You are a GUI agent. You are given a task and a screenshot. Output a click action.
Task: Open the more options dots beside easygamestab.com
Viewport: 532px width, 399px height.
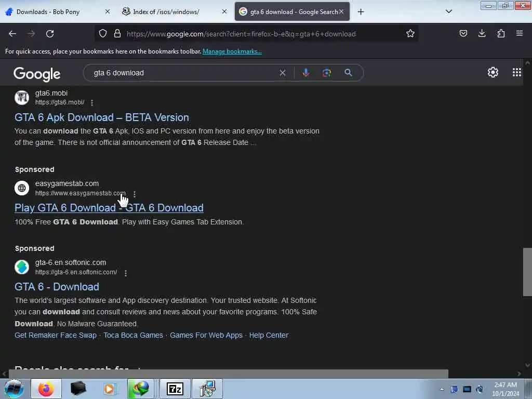point(135,194)
